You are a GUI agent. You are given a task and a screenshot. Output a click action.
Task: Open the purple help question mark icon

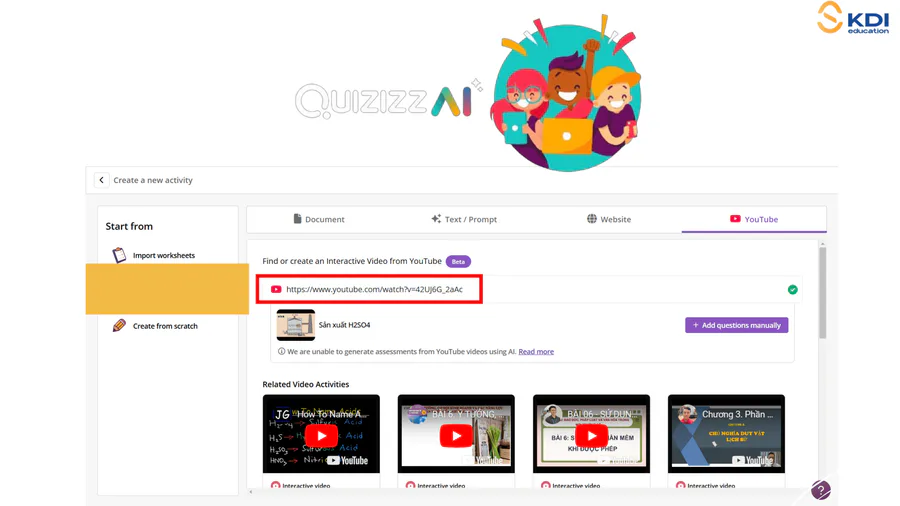(820, 490)
